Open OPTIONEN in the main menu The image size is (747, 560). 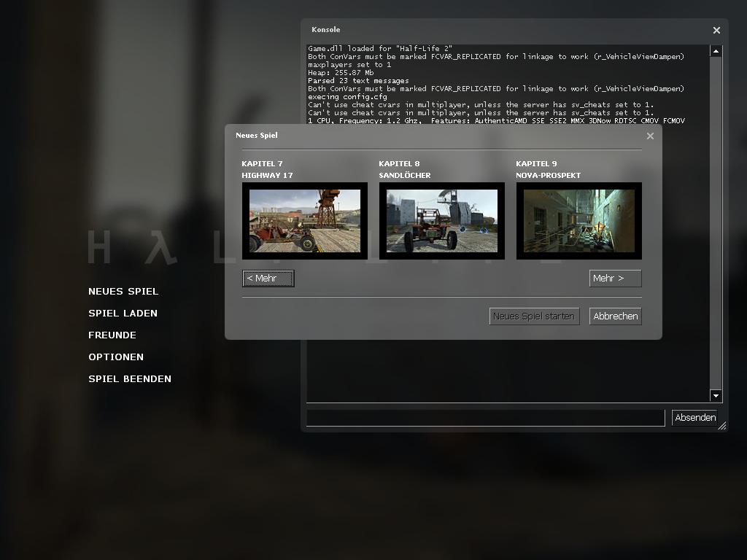[116, 357]
